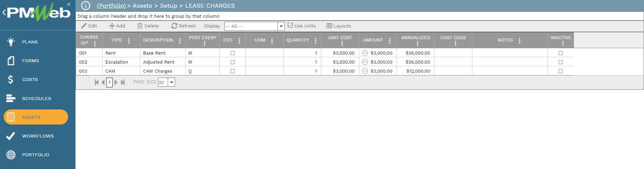Go to the last page of results
The image size is (644, 169).
[123, 82]
